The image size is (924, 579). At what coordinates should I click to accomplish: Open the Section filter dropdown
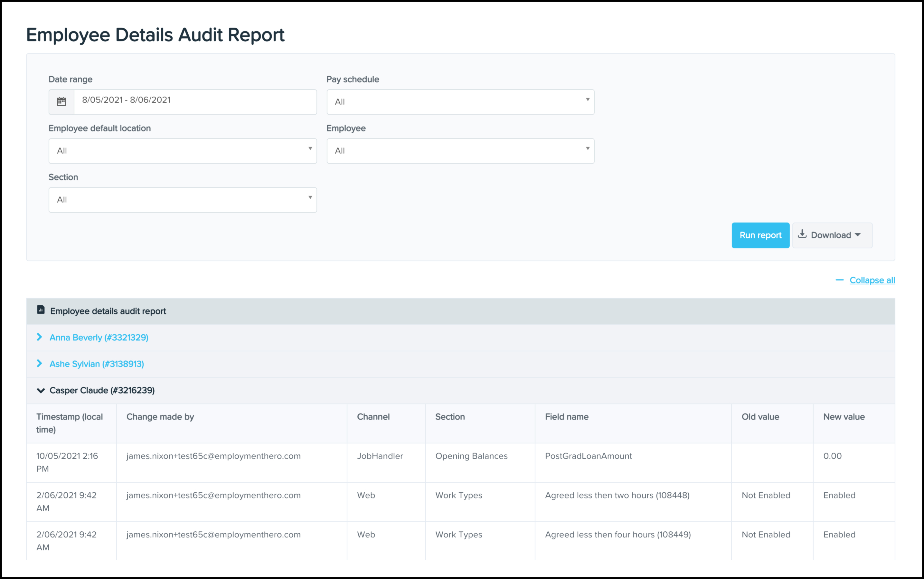coord(183,200)
